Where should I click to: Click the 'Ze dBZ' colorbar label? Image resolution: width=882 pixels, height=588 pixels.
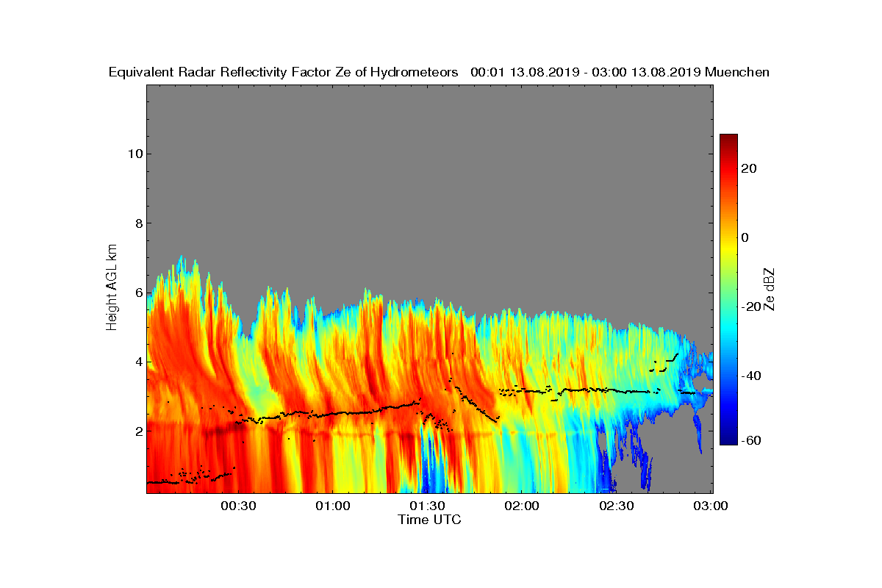tap(771, 289)
